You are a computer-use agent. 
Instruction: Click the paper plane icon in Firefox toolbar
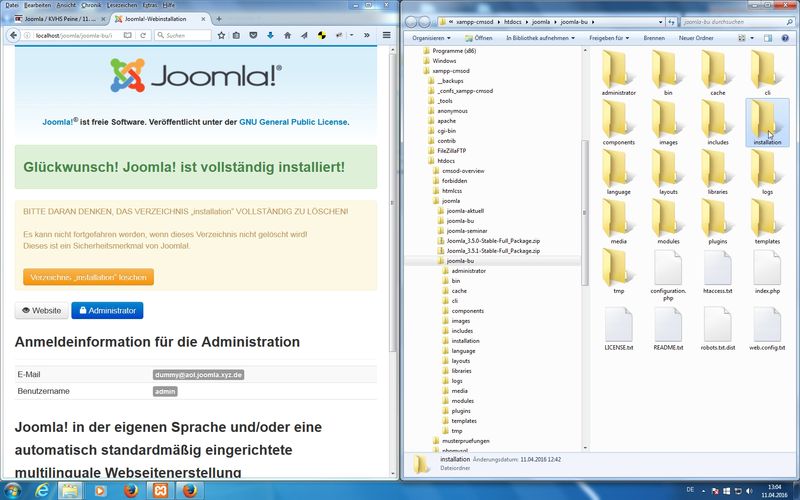(x=304, y=35)
